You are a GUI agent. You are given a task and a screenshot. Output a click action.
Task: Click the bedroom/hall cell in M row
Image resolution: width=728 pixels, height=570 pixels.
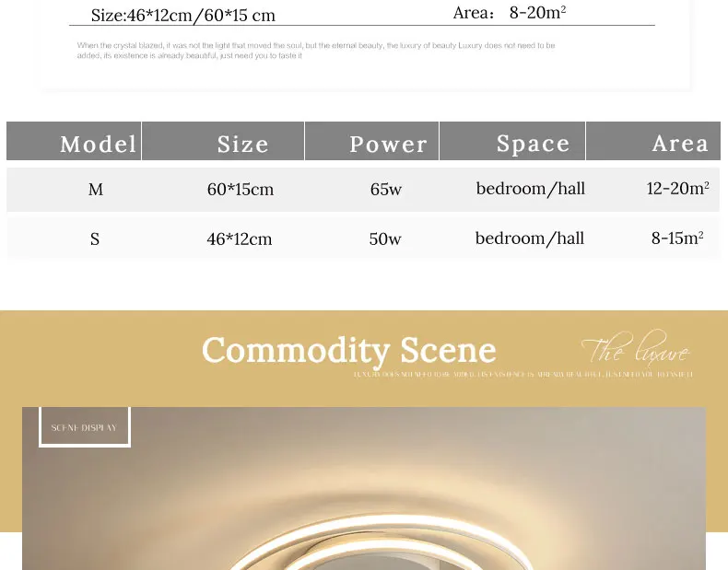531,189
